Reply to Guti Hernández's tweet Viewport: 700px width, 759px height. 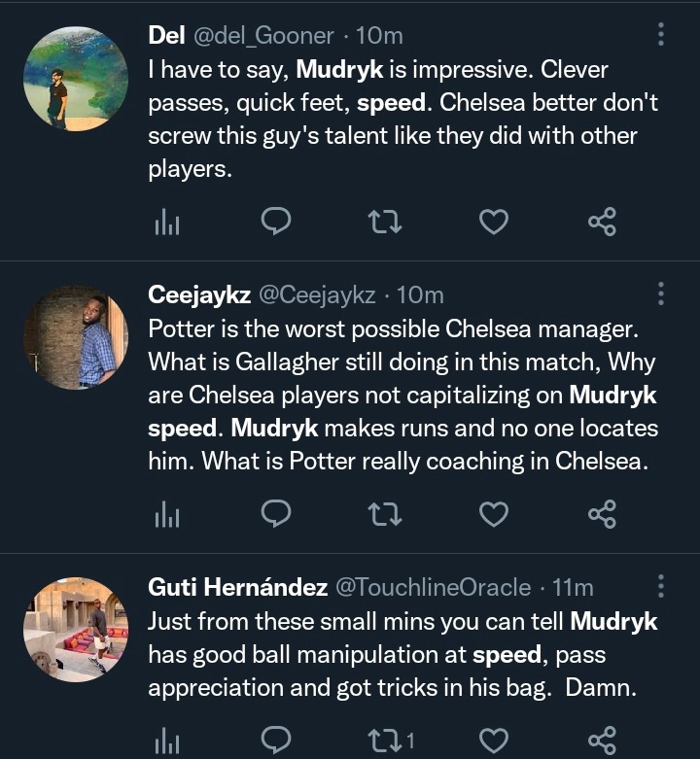(277, 742)
